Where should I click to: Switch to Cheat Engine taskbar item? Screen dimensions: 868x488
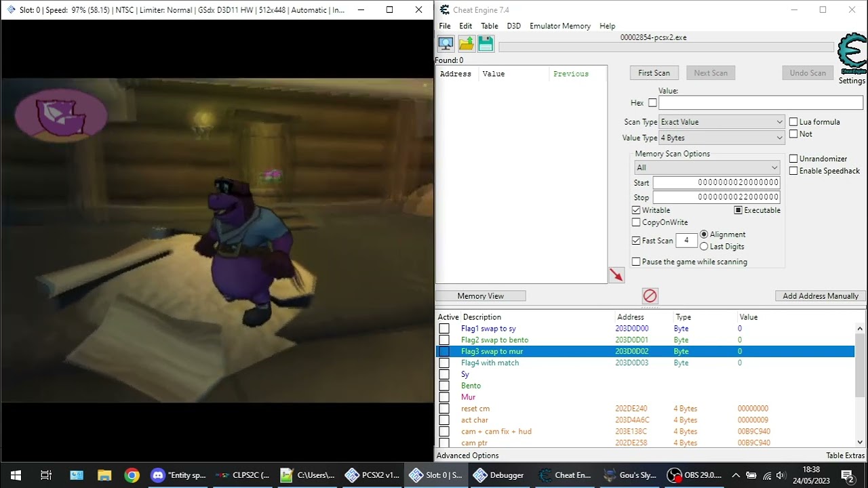pyautogui.click(x=565, y=475)
